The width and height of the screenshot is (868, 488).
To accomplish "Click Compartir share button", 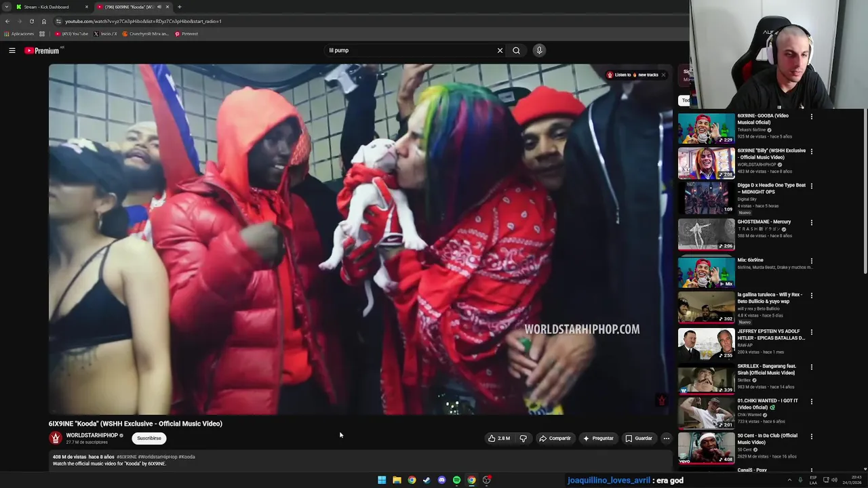I will click(x=555, y=439).
